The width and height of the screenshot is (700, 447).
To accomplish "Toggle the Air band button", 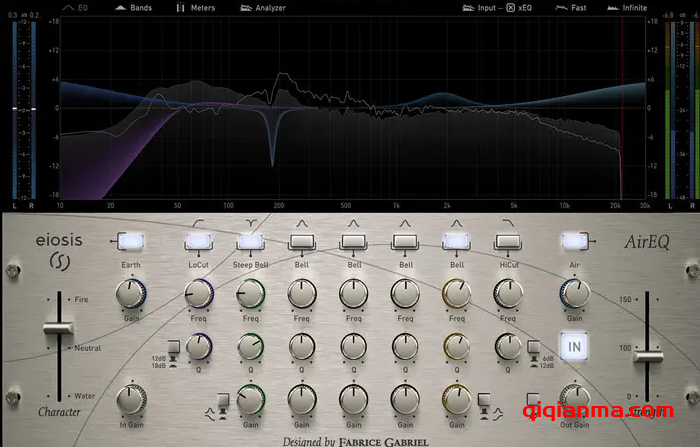I will 575,241.
